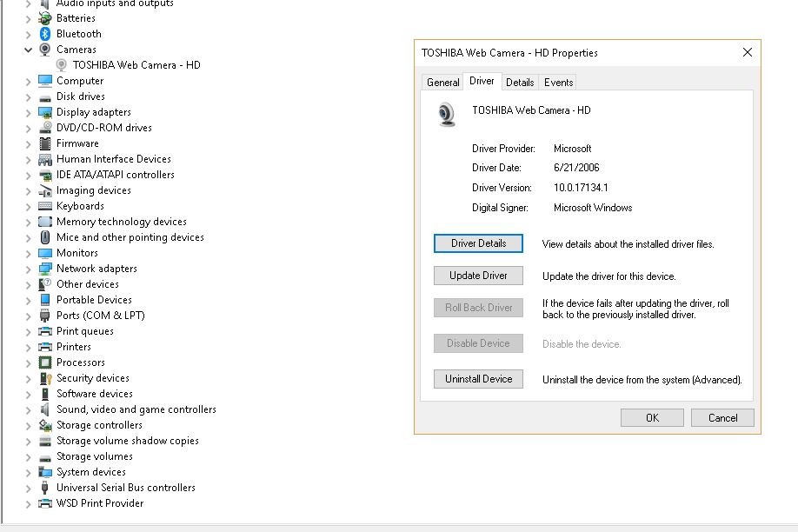The height and width of the screenshot is (532, 798).
Task: Click the Security devices icon
Action: 45,378
